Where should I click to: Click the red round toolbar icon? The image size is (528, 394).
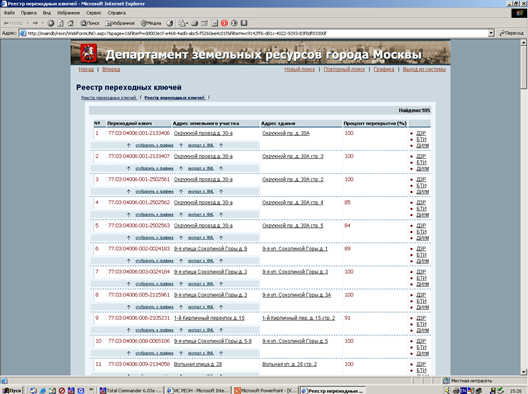tap(225, 23)
